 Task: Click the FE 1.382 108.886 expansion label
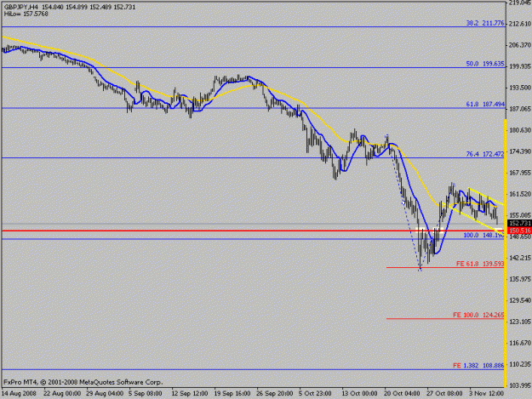click(x=478, y=366)
